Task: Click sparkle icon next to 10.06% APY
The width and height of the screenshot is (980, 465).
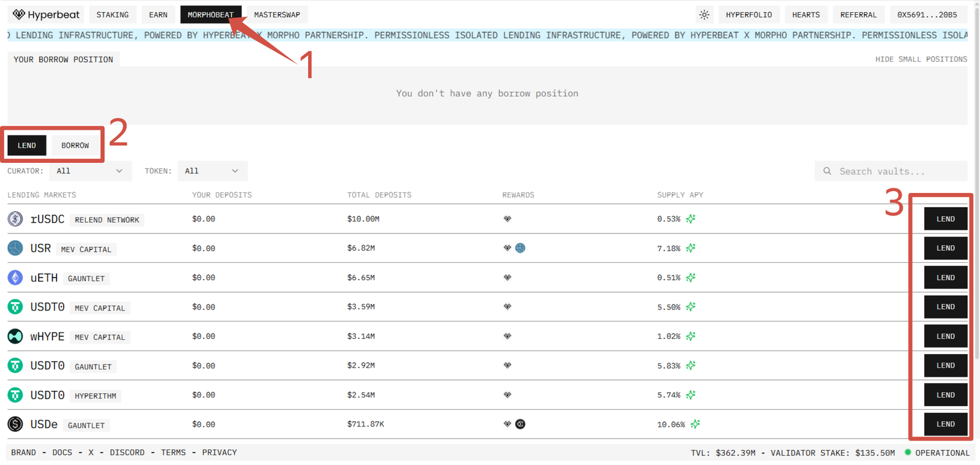Action: point(695,424)
